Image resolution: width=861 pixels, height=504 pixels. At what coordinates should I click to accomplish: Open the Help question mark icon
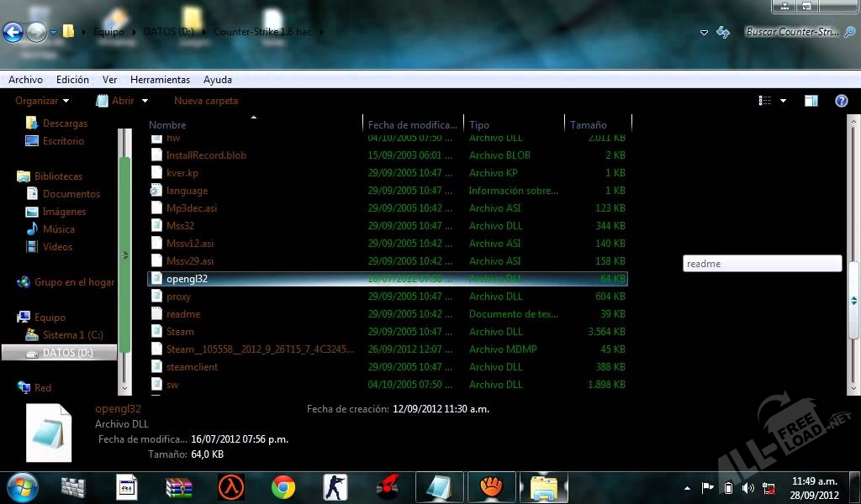841,101
